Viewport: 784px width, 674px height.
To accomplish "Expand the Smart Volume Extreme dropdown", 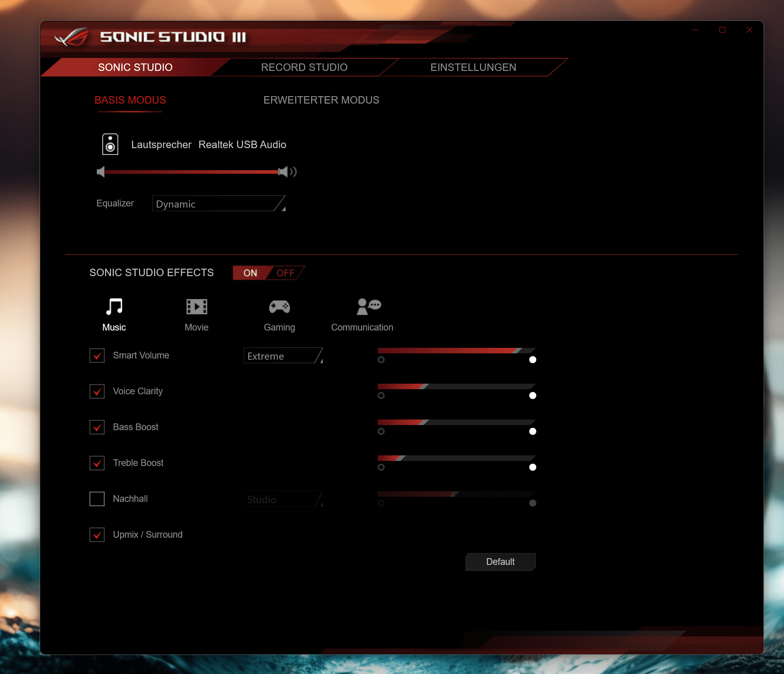I will [283, 356].
